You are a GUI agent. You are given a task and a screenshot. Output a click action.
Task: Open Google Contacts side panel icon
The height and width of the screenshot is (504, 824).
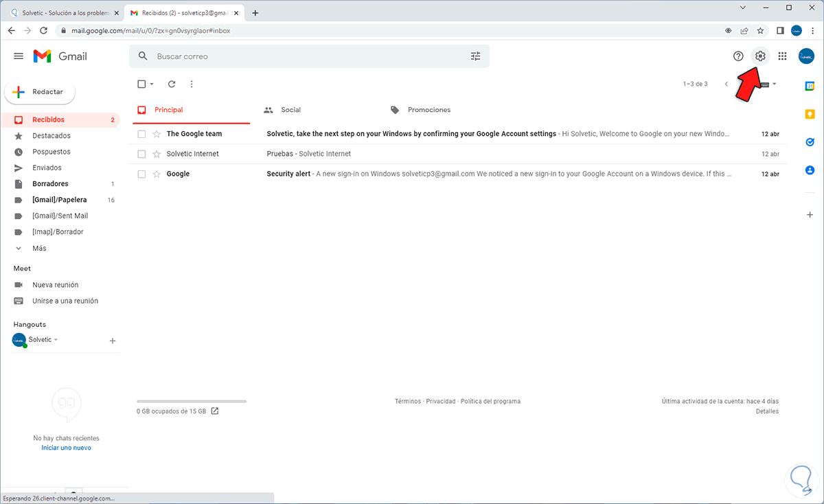(810, 170)
